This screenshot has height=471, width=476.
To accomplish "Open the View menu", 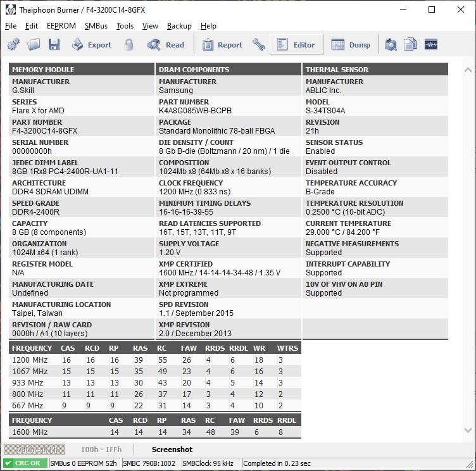I will 150,26.
